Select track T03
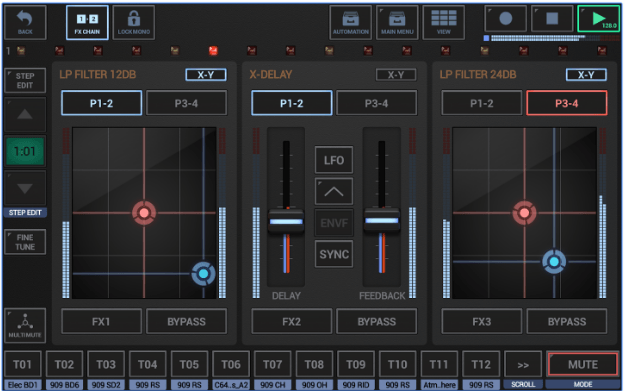Viewport: 625px width, 391px height. pyautogui.click(x=106, y=364)
